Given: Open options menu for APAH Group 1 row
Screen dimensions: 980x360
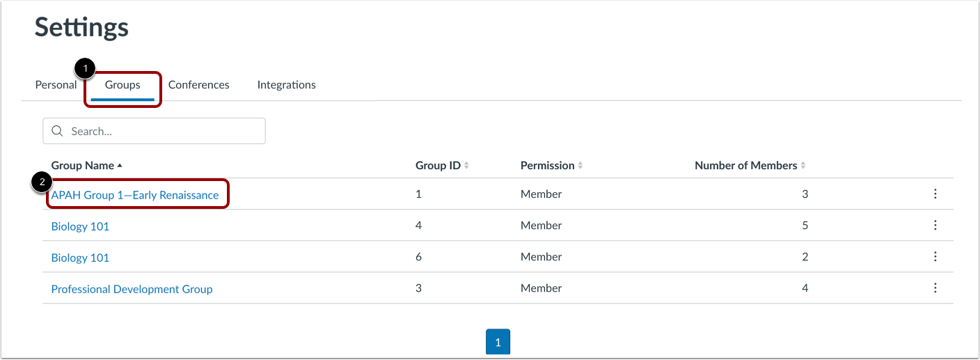Looking at the screenshot, I should pos(935,194).
